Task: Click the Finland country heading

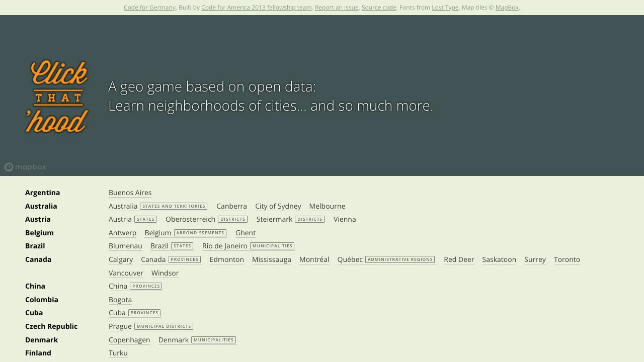Action: (38, 353)
